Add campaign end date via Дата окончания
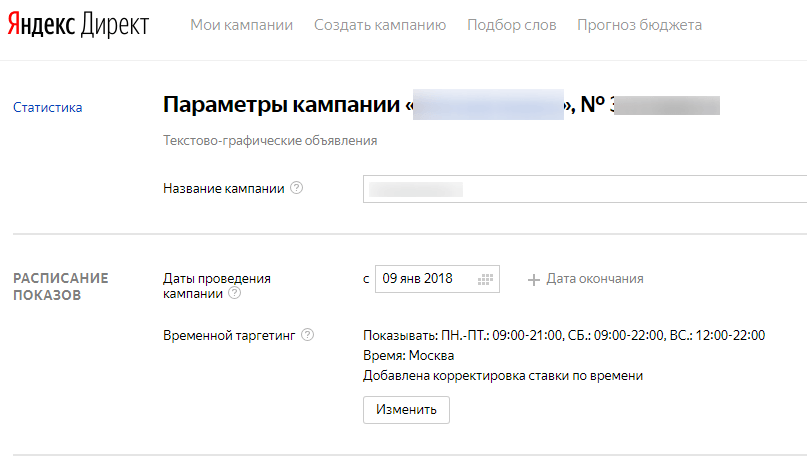The height and width of the screenshot is (461, 807). click(585, 279)
